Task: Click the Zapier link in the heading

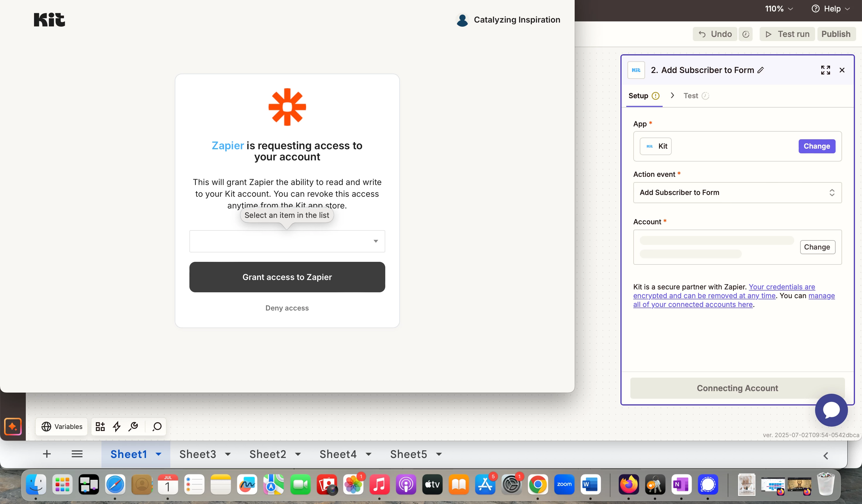Action: (x=228, y=145)
